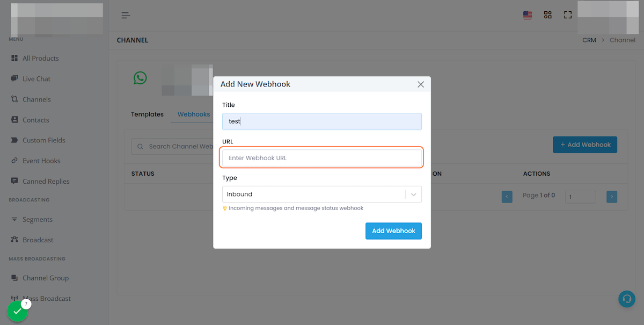The height and width of the screenshot is (325, 644).
Task: Go to previous page arrow
Action: point(507,197)
